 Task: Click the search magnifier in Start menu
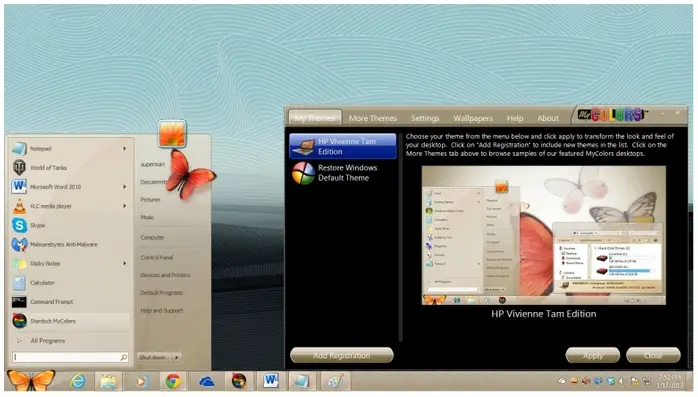click(124, 357)
